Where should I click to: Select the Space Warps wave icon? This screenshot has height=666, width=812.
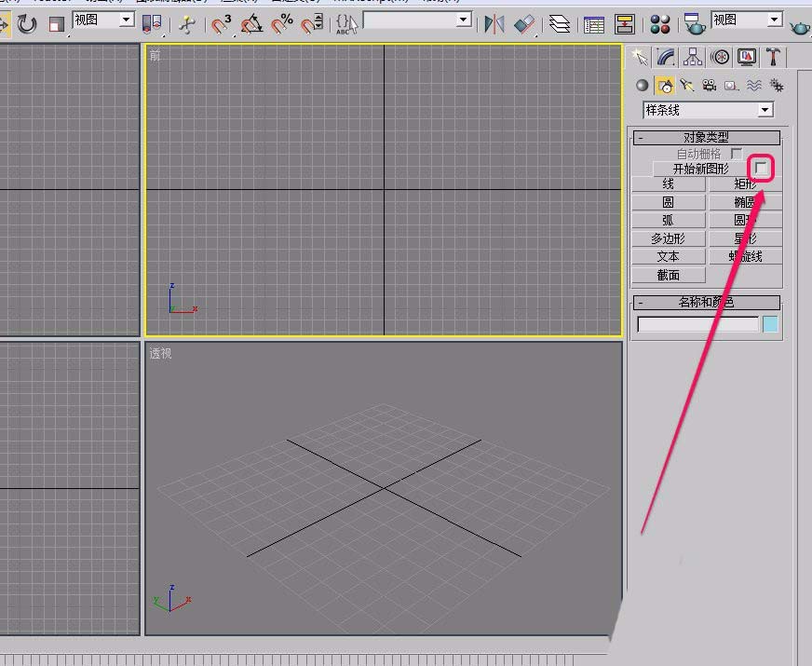[754, 86]
